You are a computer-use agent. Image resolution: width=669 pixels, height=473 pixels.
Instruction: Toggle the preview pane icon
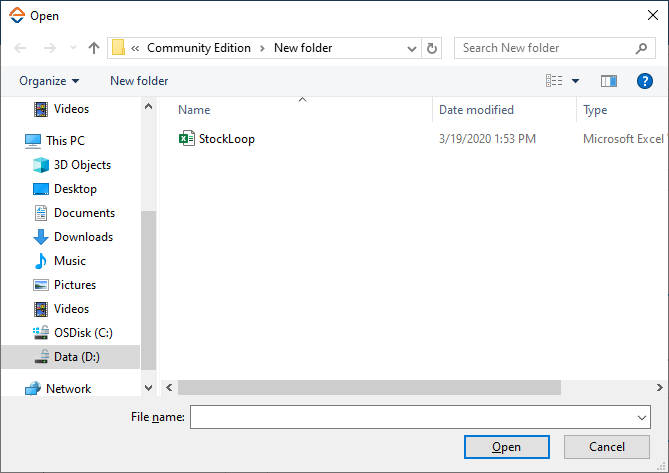608,81
